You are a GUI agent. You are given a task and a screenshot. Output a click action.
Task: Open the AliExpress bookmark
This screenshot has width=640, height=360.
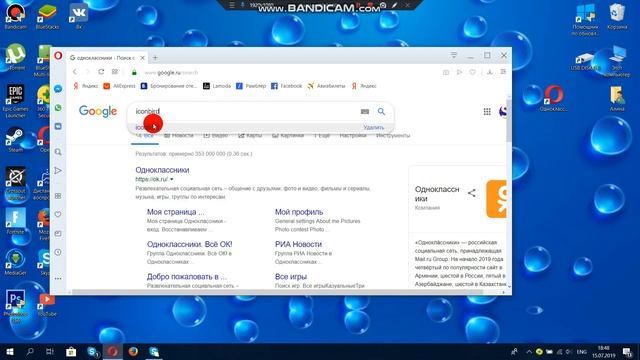tap(119, 86)
